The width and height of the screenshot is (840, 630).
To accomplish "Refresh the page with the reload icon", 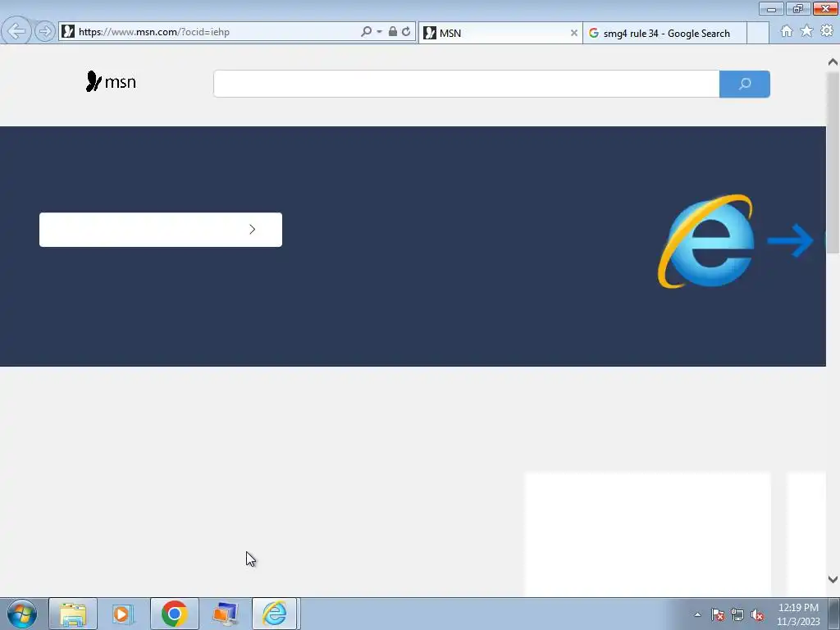I will [406, 32].
